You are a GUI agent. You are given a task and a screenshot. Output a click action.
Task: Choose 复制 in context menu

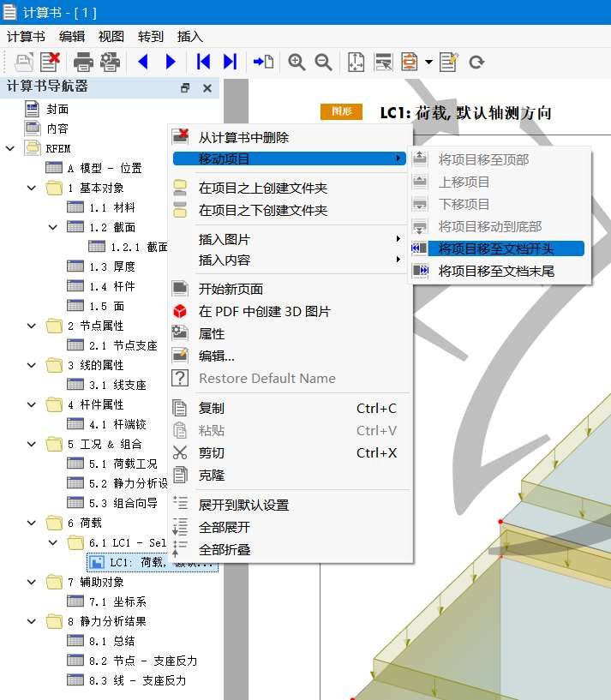point(289,408)
